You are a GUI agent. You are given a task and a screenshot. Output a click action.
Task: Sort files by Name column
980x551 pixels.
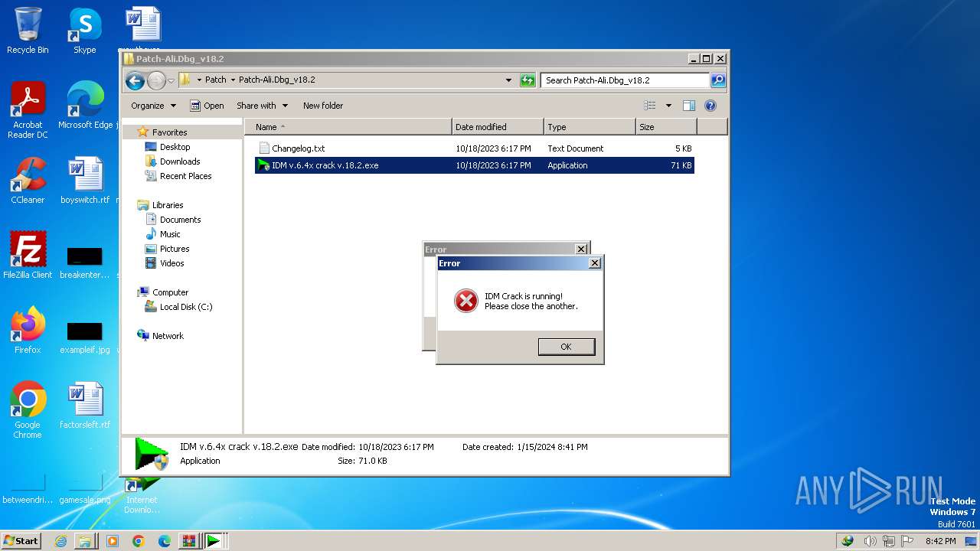pyautogui.click(x=348, y=127)
